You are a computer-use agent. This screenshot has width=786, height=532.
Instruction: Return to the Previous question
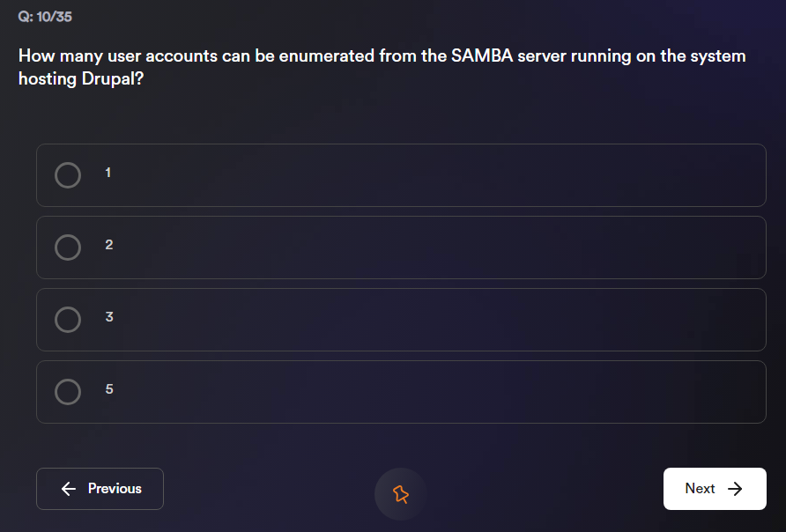100,489
